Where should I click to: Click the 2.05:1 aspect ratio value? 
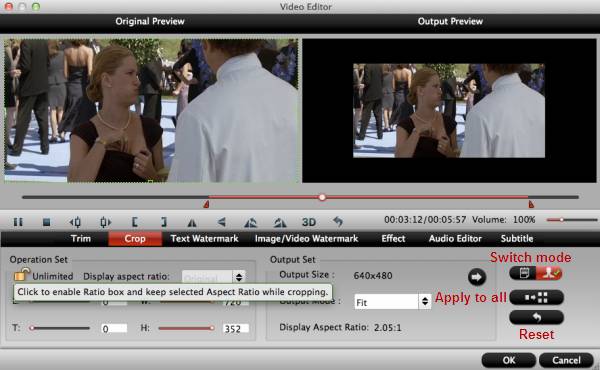coord(388,328)
